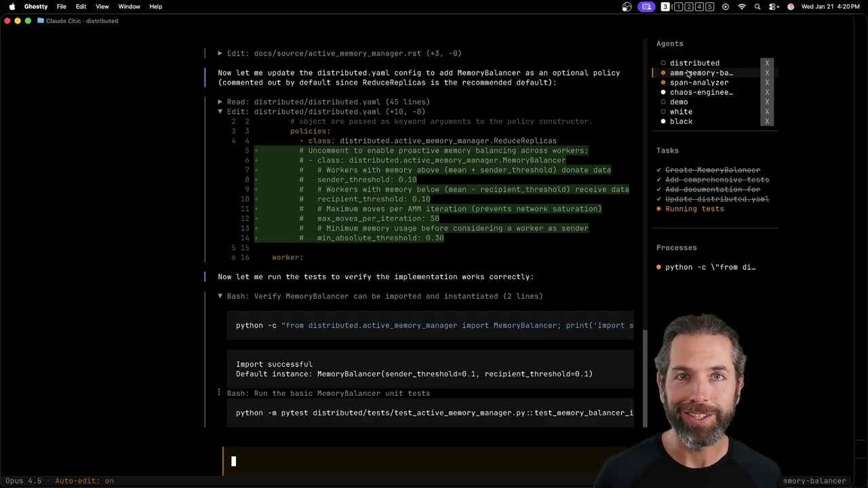Switch to workspace 1 in menu bar

click(x=677, y=7)
